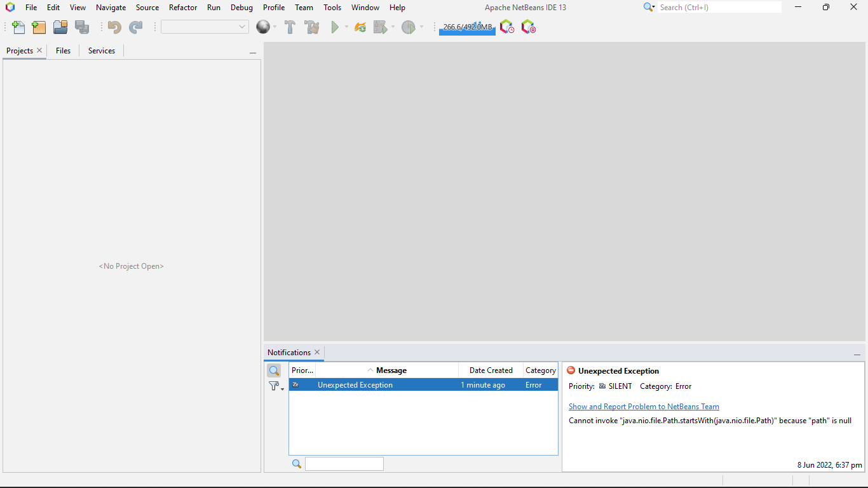Open the Profile Project icon

(x=410, y=27)
